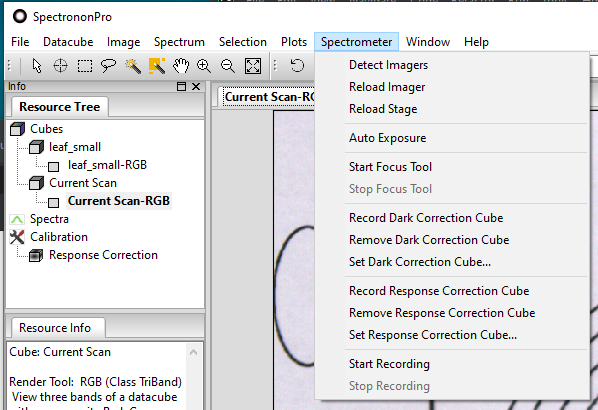Click the zoom out magnifier
This screenshot has width=598, height=410.
pyautogui.click(x=228, y=66)
